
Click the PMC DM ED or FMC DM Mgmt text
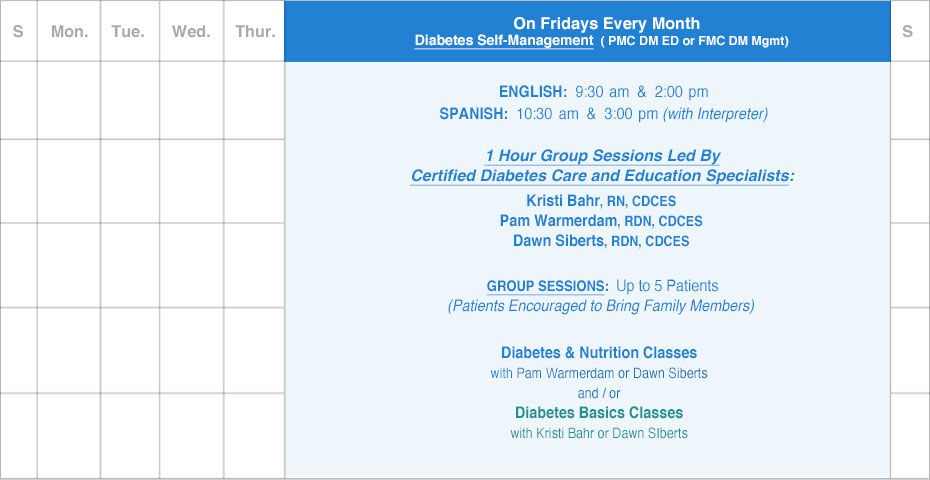(x=694, y=42)
